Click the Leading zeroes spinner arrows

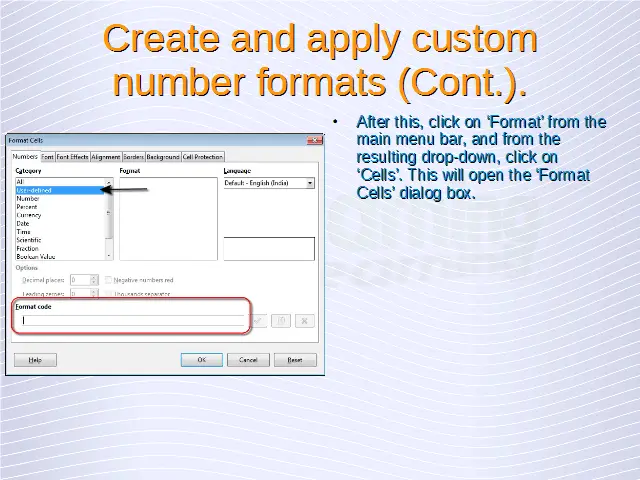[95, 294]
